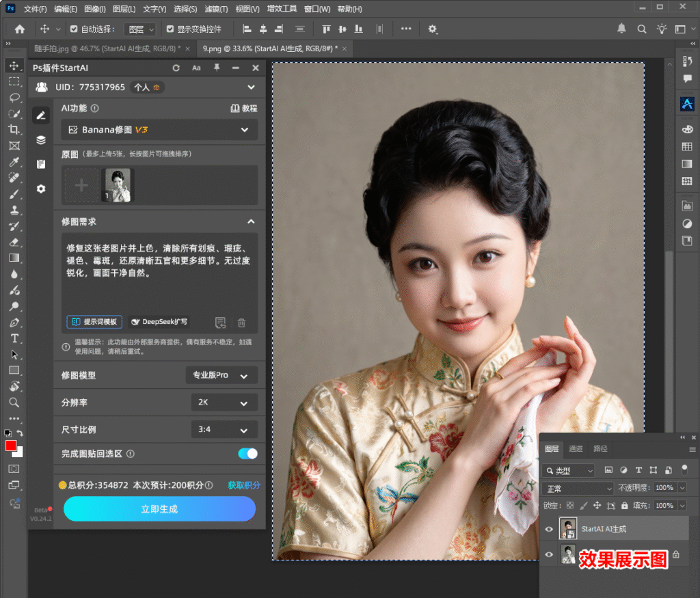700x598 pixels.
Task: Select the Brush tool
Action: pyautogui.click(x=14, y=194)
